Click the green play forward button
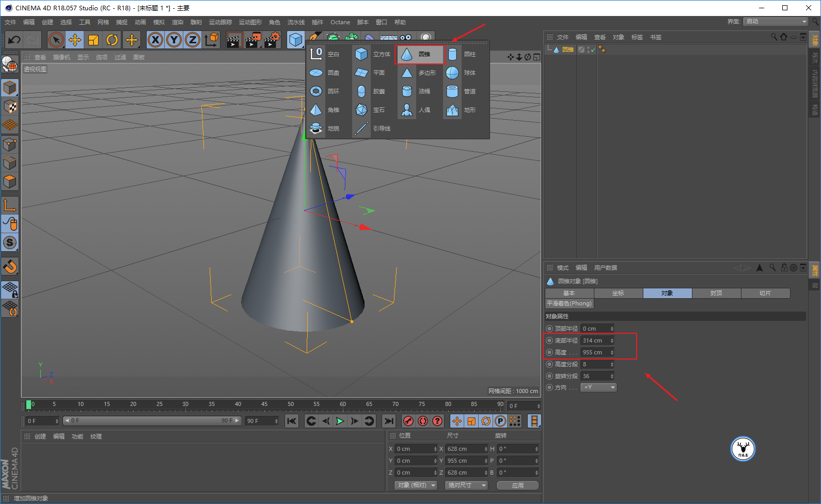Image resolution: width=821 pixels, height=504 pixels. 340,421
